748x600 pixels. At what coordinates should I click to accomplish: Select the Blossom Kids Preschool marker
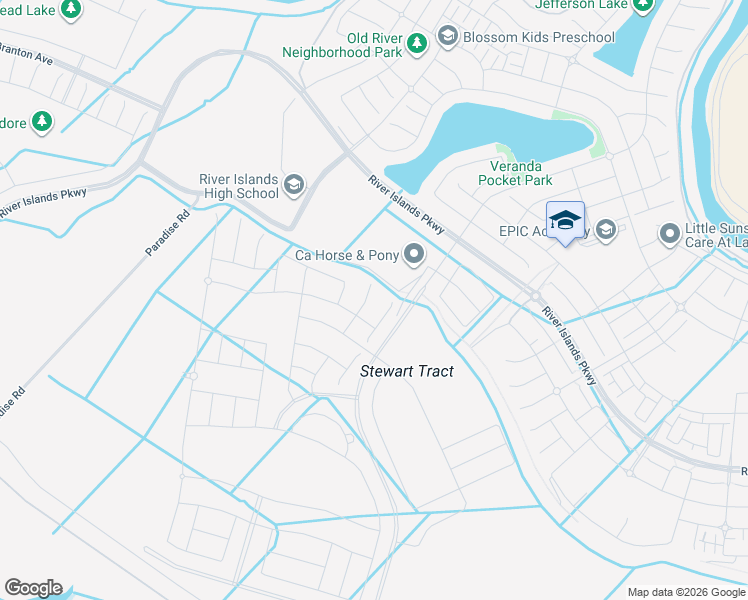[447, 36]
